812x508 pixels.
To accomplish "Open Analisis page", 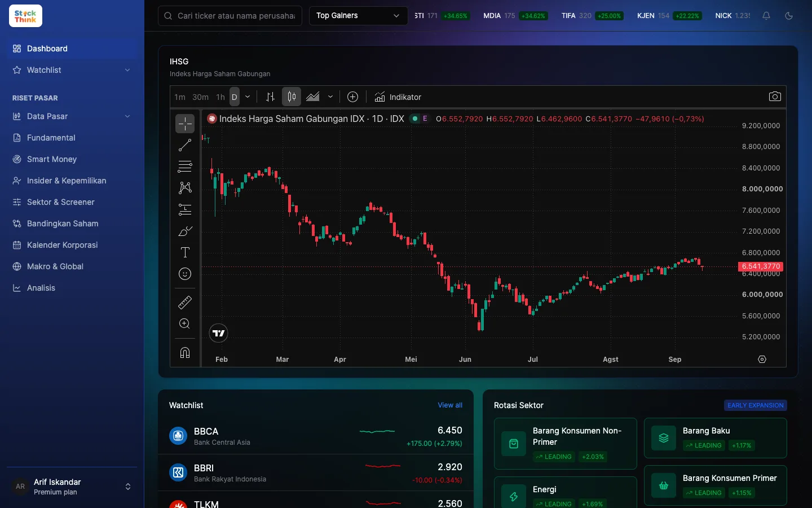I will (72, 288).
